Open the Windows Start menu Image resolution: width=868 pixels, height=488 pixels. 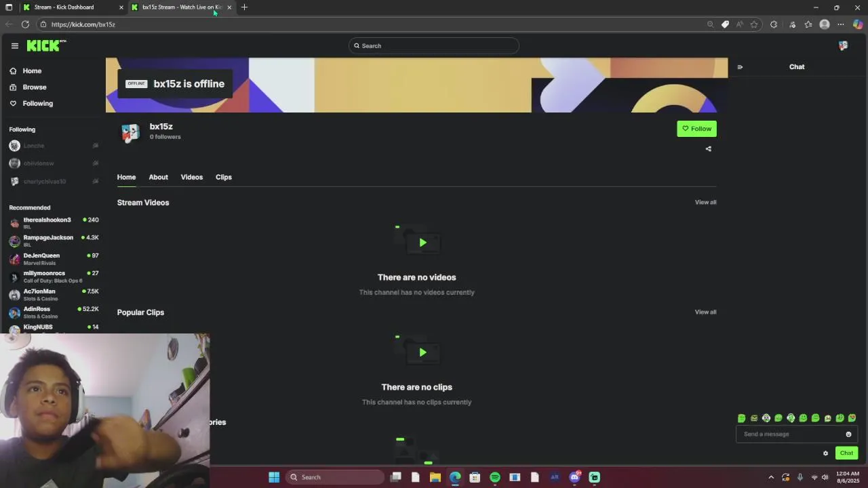[274, 477]
